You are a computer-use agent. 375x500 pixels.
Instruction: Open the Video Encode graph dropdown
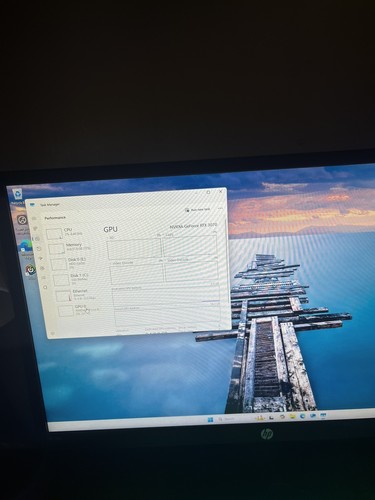(x=122, y=263)
